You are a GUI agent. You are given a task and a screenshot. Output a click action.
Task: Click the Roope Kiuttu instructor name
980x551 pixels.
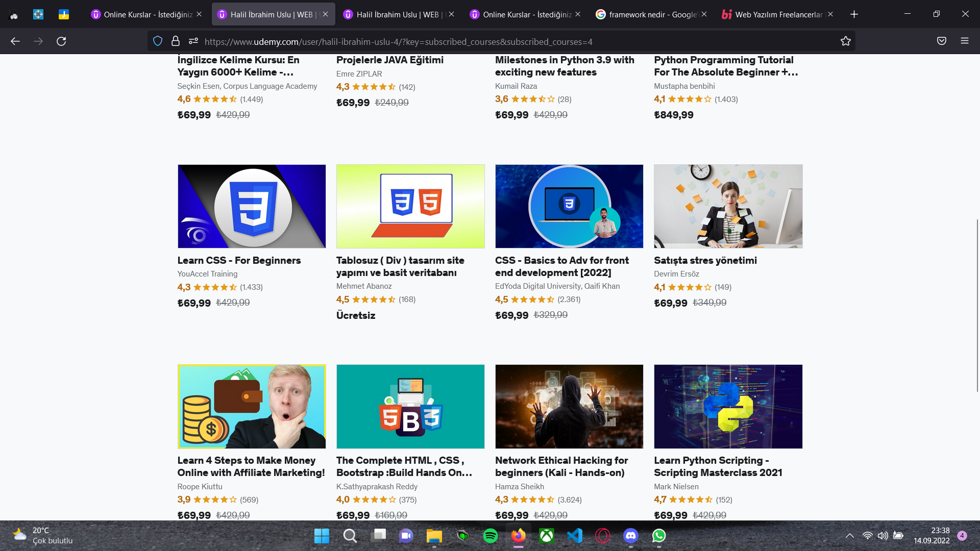(x=200, y=487)
